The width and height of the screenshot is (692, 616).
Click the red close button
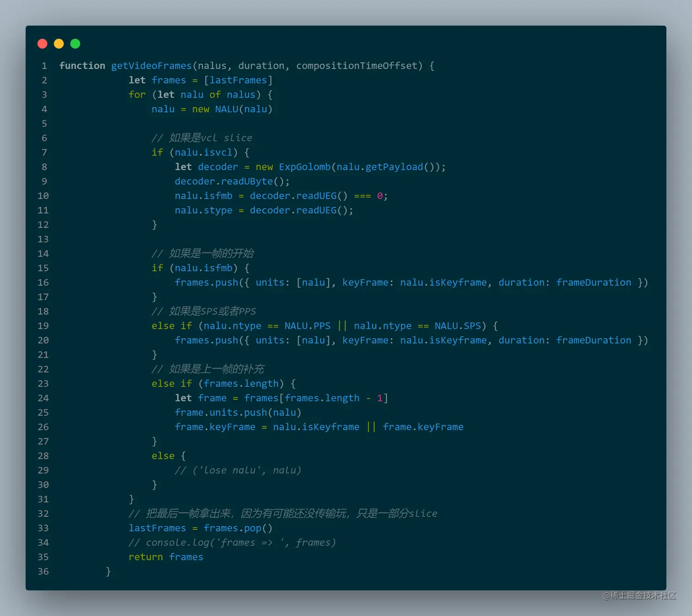42,43
